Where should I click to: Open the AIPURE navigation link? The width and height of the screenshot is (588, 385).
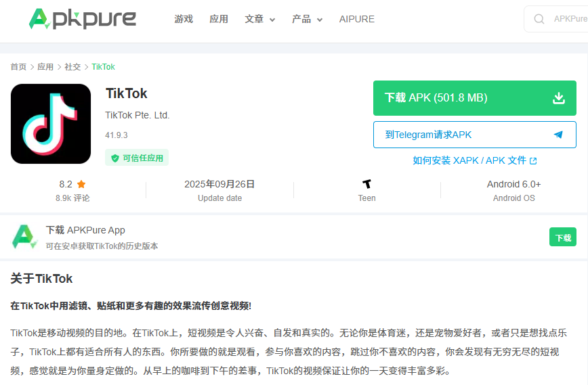356,19
